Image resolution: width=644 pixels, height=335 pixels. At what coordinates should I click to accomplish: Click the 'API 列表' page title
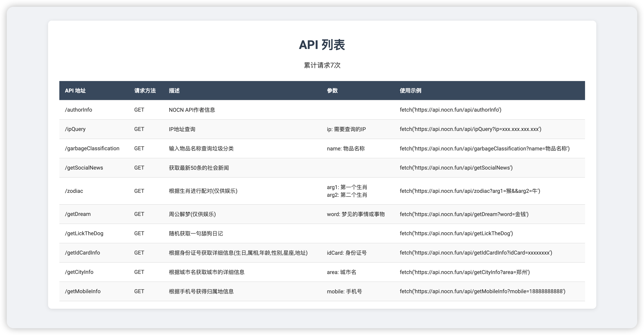click(322, 45)
